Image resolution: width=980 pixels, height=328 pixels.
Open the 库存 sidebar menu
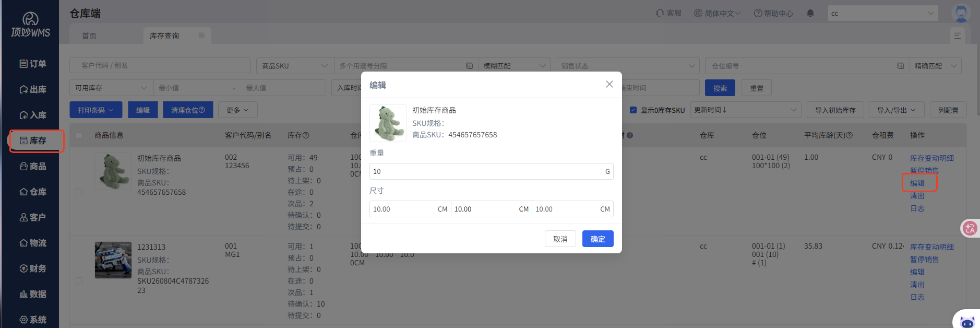(x=33, y=140)
